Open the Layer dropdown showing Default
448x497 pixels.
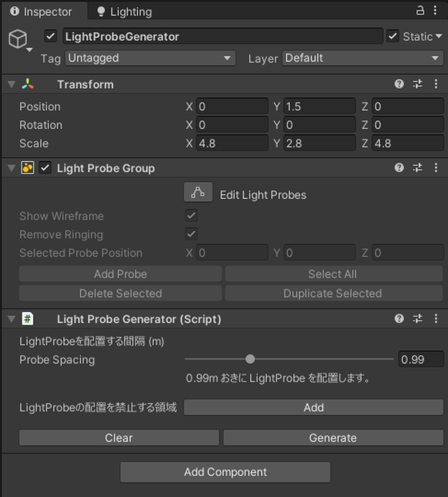(362, 58)
